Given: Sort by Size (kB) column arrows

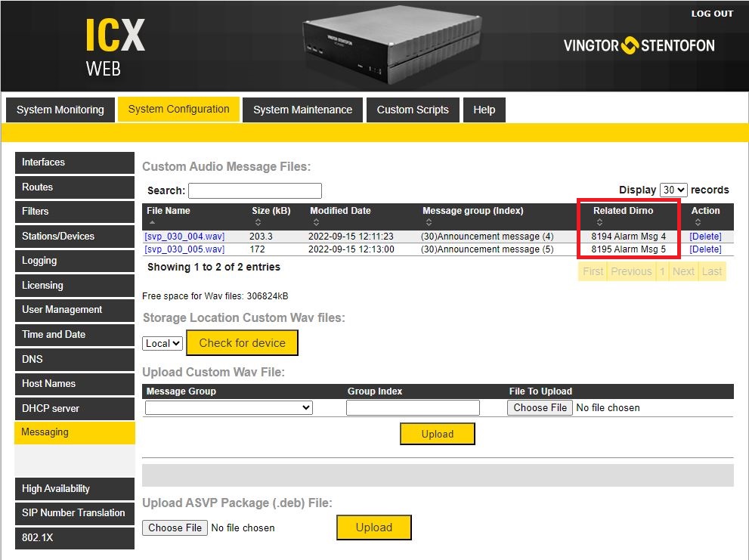Looking at the screenshot, I should pos(258,222).
